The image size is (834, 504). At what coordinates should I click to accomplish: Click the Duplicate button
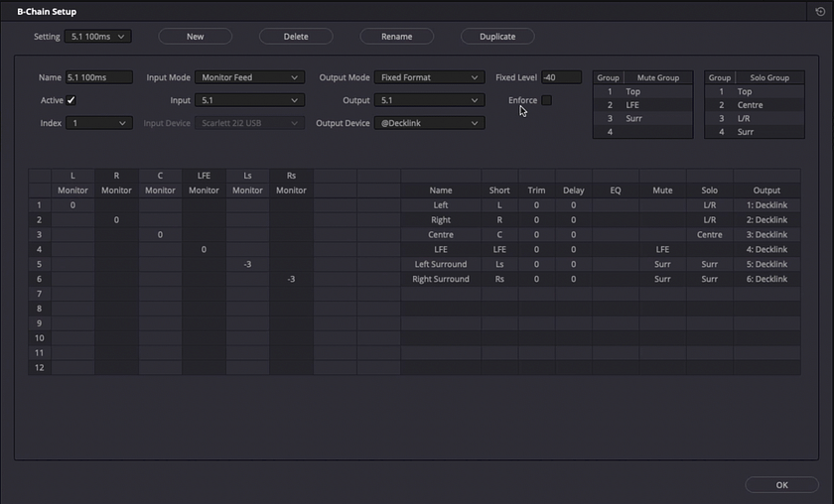tap(497, 36)
